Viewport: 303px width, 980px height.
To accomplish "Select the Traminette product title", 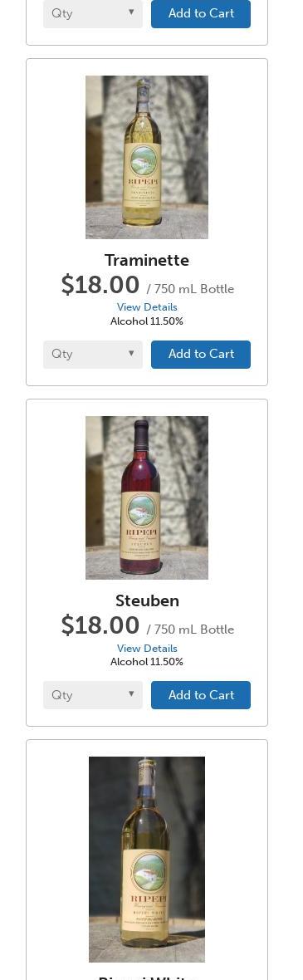I will pyautogui.click(x=147, y=260).
